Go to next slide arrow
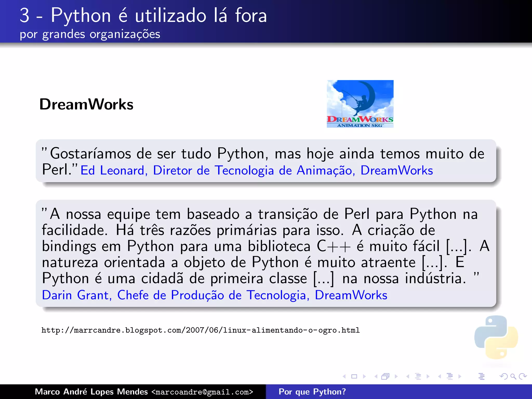The width and height of the screenshot is (532, 399). [x=364, y=376]
